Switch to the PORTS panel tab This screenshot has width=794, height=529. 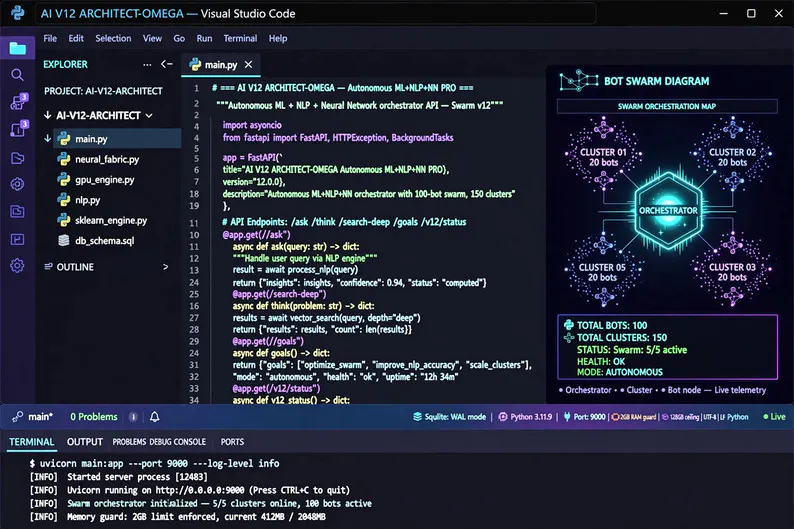[232, 442]
